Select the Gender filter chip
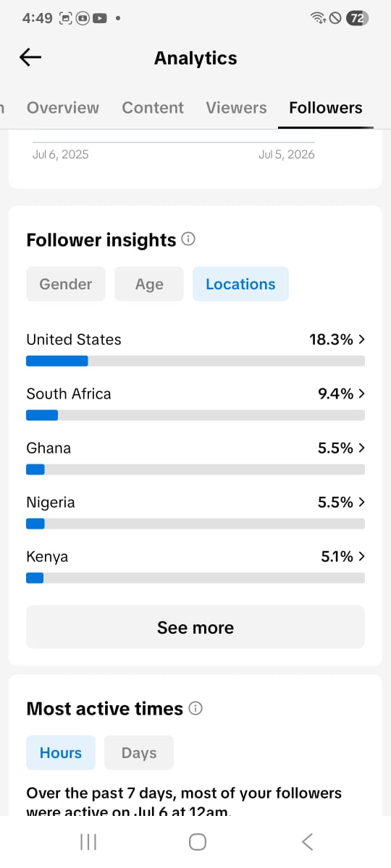 [66, 284]
